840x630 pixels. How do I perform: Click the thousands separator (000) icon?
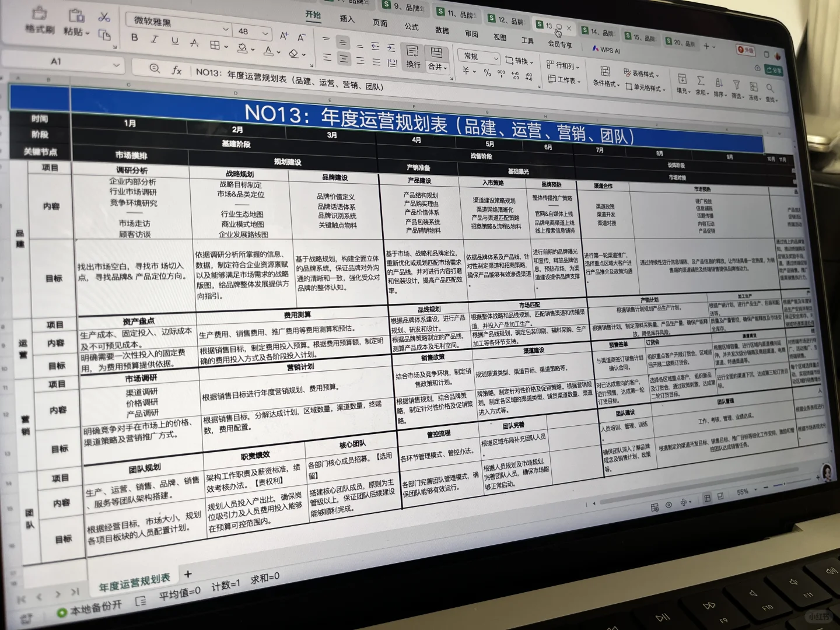[x=501, y=73]
